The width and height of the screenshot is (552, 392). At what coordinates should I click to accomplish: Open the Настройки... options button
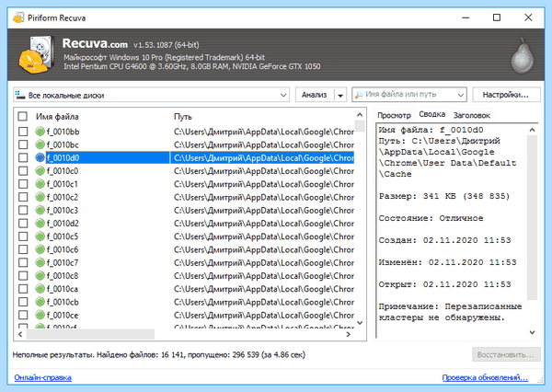tap(506, 95)
